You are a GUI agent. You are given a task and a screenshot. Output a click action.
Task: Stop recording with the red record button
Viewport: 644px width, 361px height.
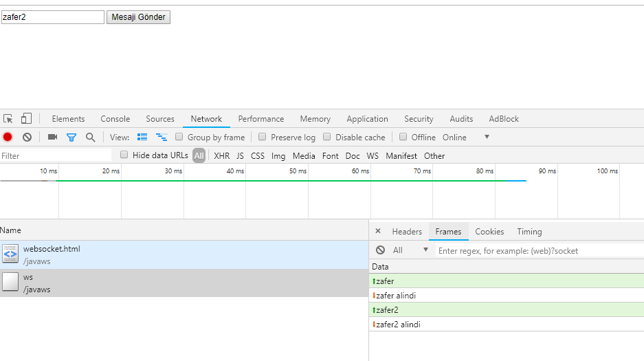8,137
